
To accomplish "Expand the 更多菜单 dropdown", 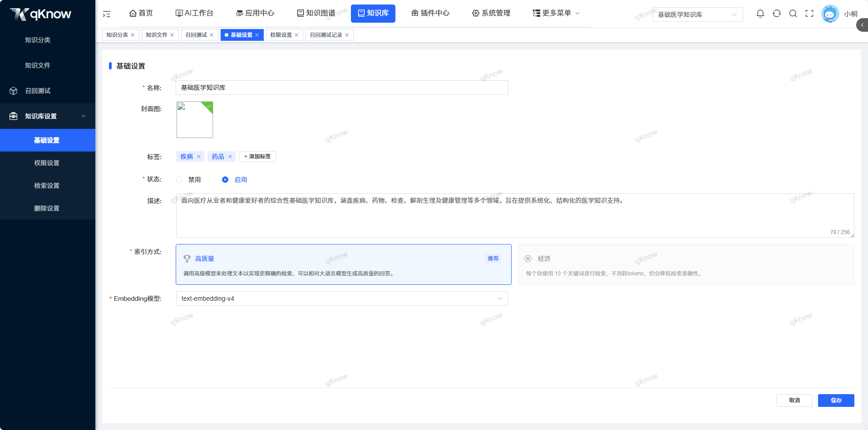I will click(556, 13).
